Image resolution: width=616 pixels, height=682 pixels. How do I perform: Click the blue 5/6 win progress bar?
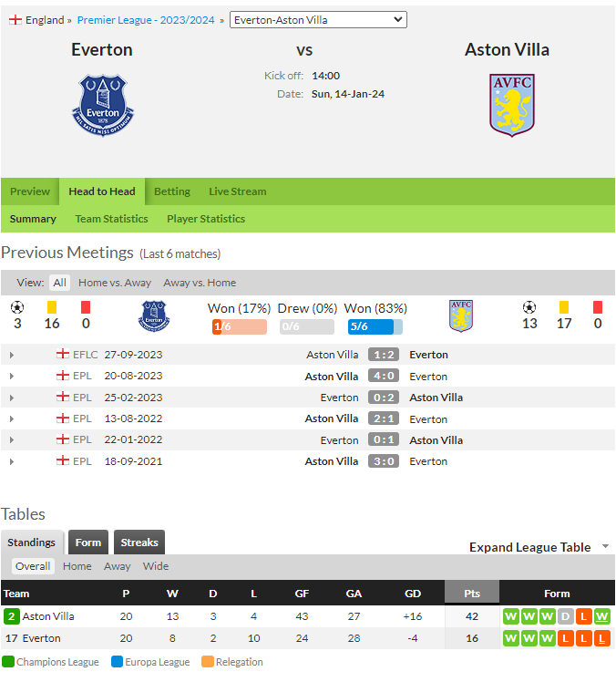(x=375, y=326)
